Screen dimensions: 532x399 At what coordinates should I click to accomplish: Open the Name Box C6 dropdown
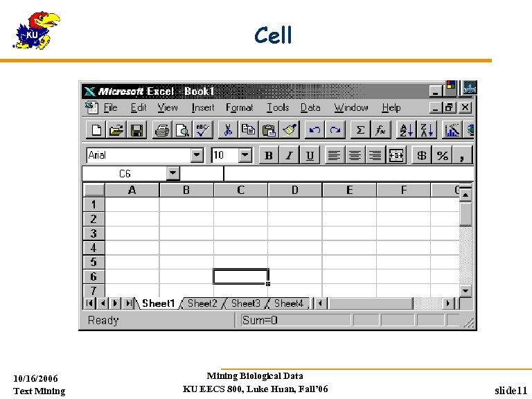[173, 173]
